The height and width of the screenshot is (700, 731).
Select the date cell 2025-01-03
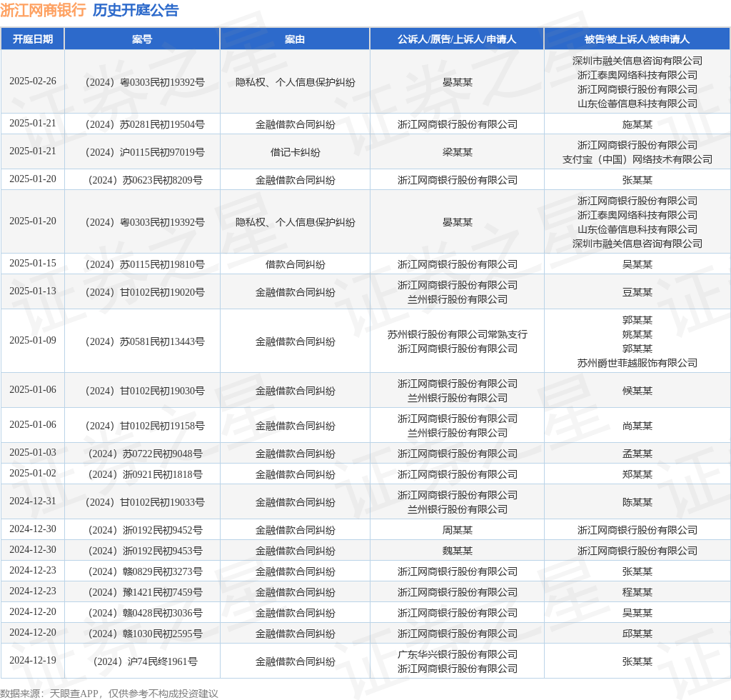tap(33, 452)
